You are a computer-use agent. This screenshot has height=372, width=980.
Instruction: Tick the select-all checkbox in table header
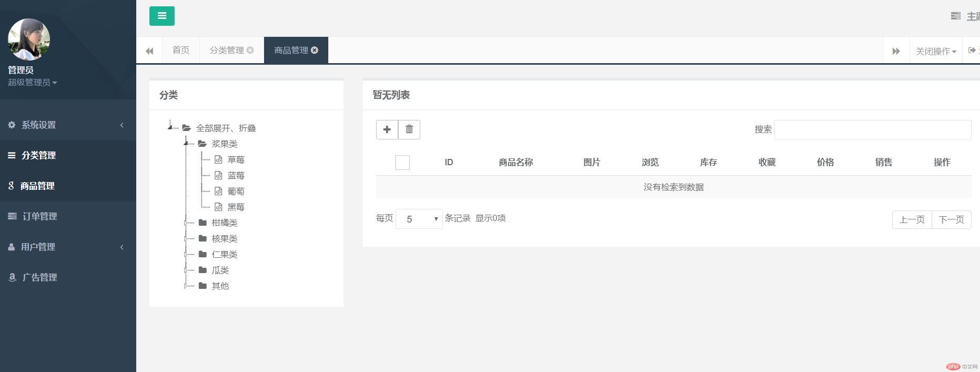(402, 163)
